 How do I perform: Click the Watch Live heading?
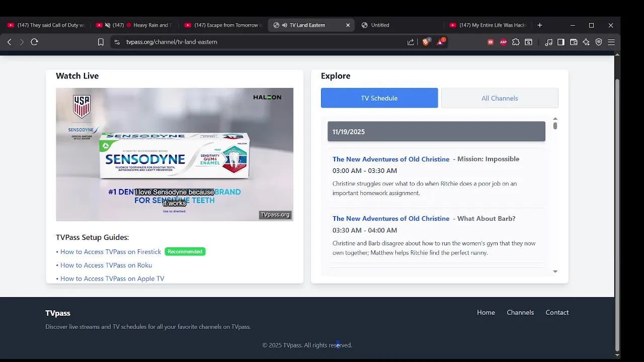77,76
